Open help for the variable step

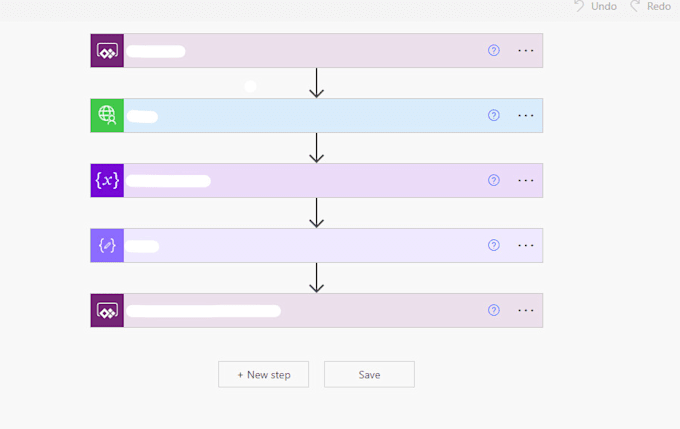[493, 181]
